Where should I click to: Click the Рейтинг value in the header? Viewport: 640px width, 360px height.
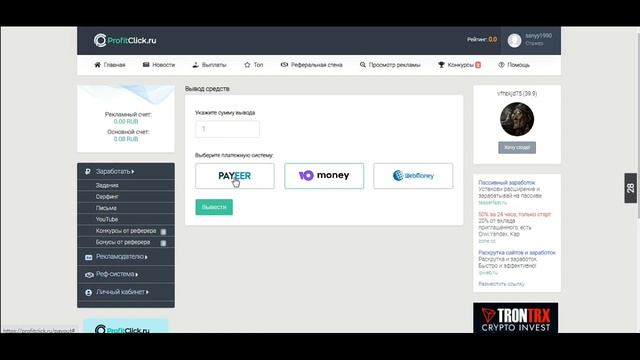tap(493, 40)
